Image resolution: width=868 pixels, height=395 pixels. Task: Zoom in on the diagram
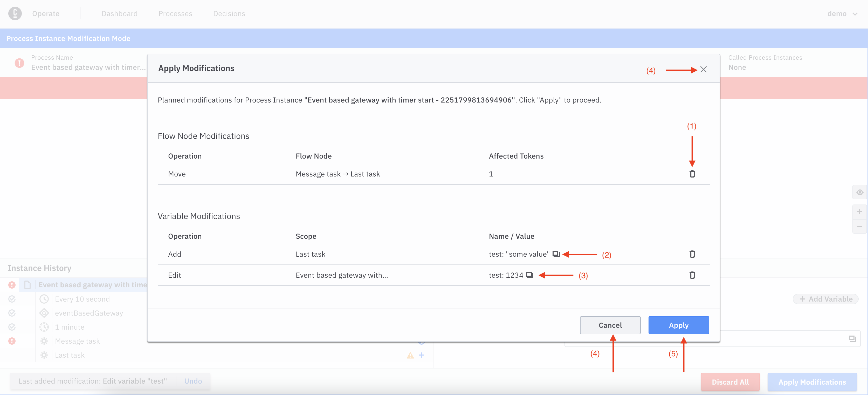860,212
